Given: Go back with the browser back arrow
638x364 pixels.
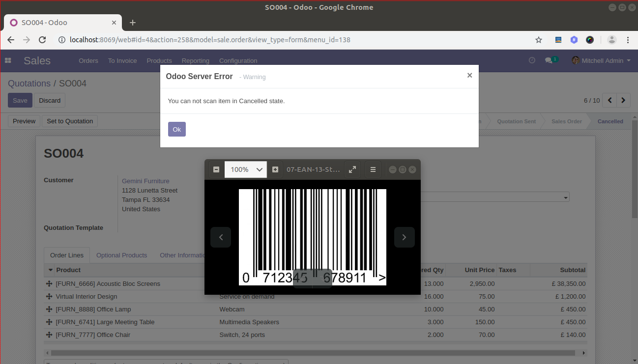Looking at the screenshot, I should pyautogui.click(x=11, y=40).
